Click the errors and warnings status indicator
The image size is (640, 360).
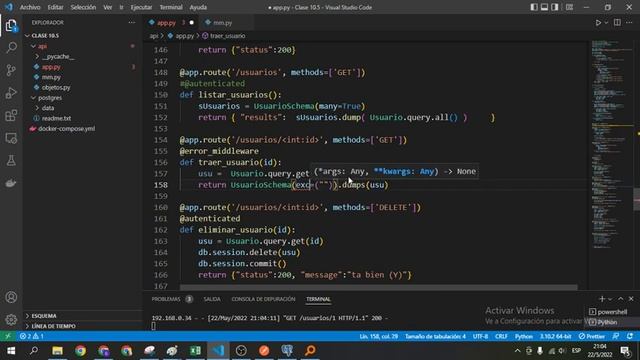click(x=32, y=336)
